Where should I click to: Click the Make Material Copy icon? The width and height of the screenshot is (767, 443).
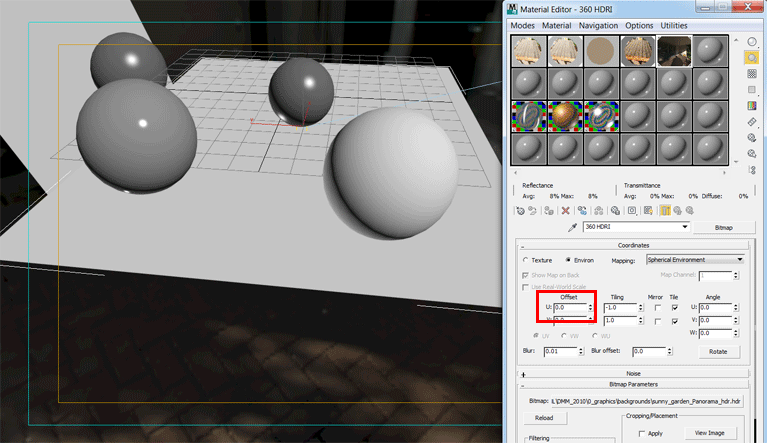(x=582, y=211)
